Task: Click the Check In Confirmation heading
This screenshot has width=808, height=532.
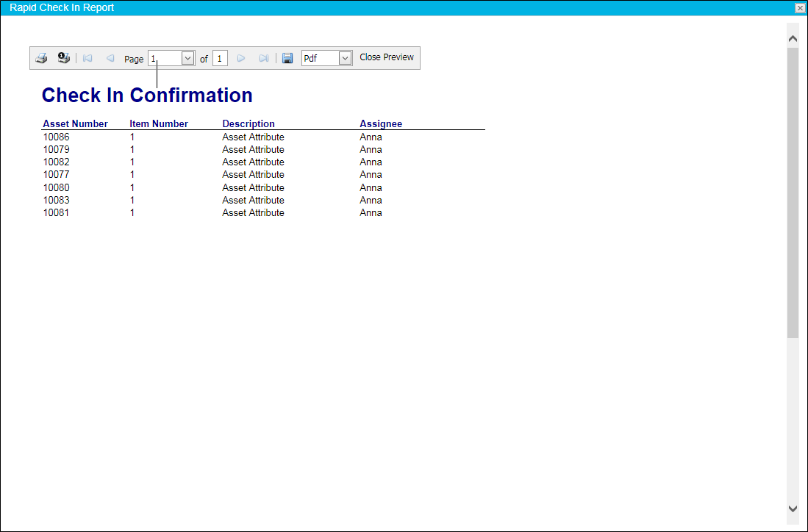Action: click(147, 96)
